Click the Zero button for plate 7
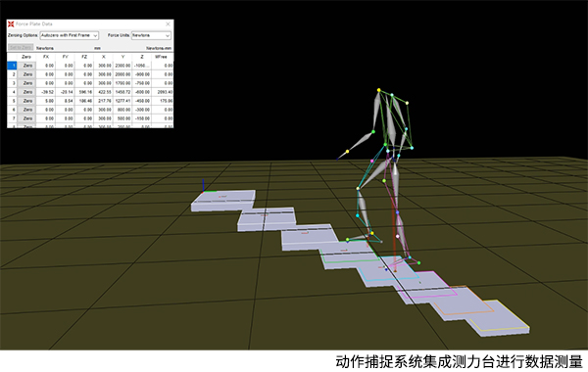 tap(27, 118)
